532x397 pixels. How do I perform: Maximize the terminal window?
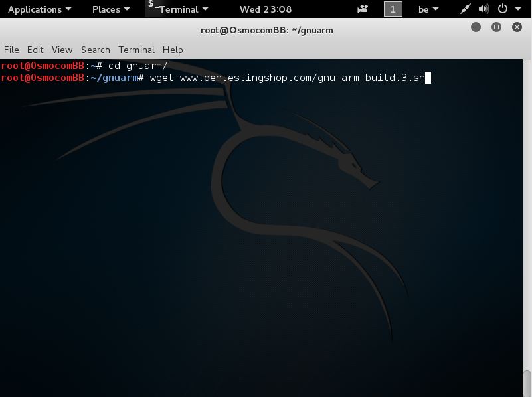tap(496, 27)
